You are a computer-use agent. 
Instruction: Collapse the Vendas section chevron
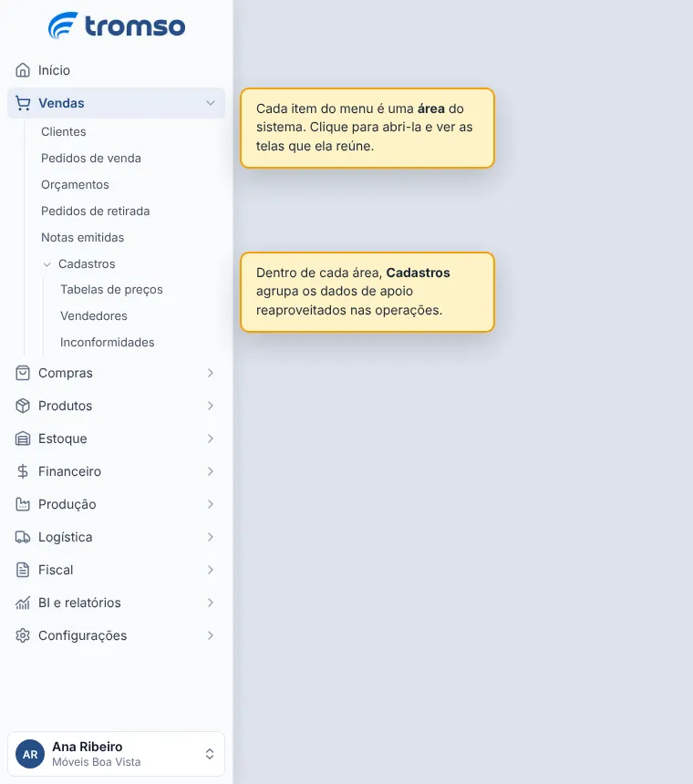click(x=211, y=103)
